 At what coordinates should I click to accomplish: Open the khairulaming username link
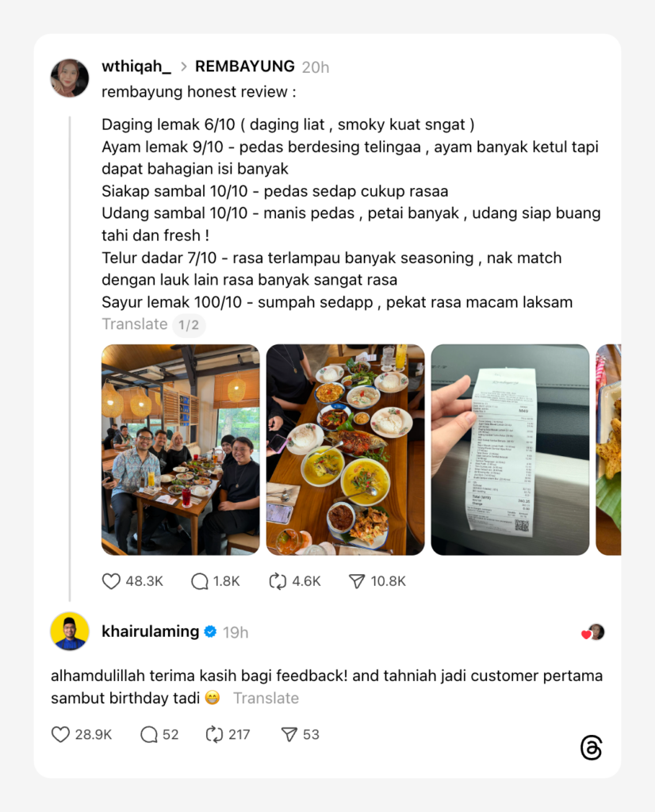150,631
